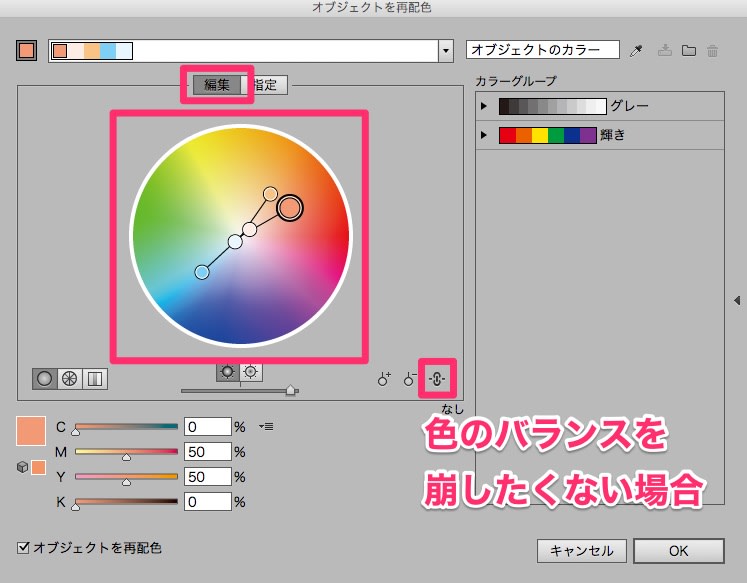
Task: Click the キャンセル button
Action: click(582, 551)
